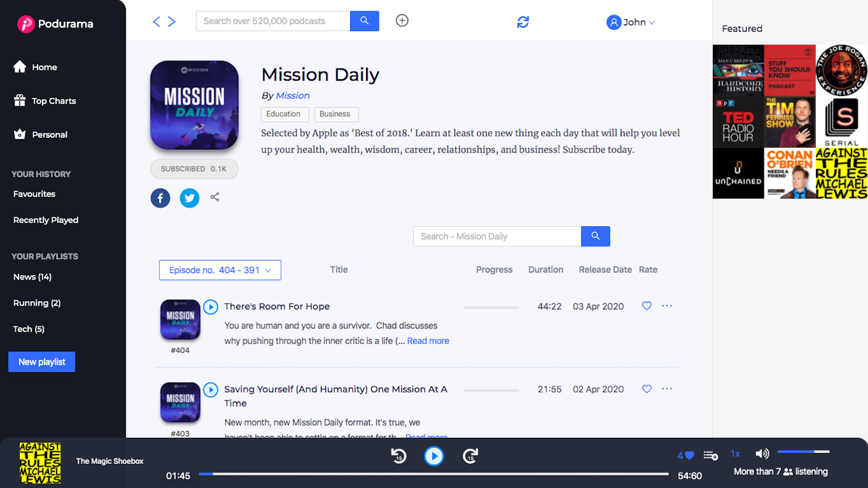Share podcast on Twitter
This screenshot has height=488, width=868.
tap(189, 198)
